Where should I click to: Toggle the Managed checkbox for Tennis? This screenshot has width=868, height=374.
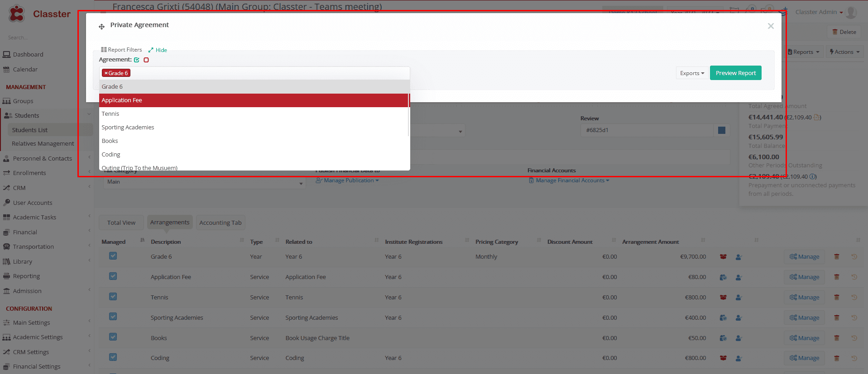113,297
